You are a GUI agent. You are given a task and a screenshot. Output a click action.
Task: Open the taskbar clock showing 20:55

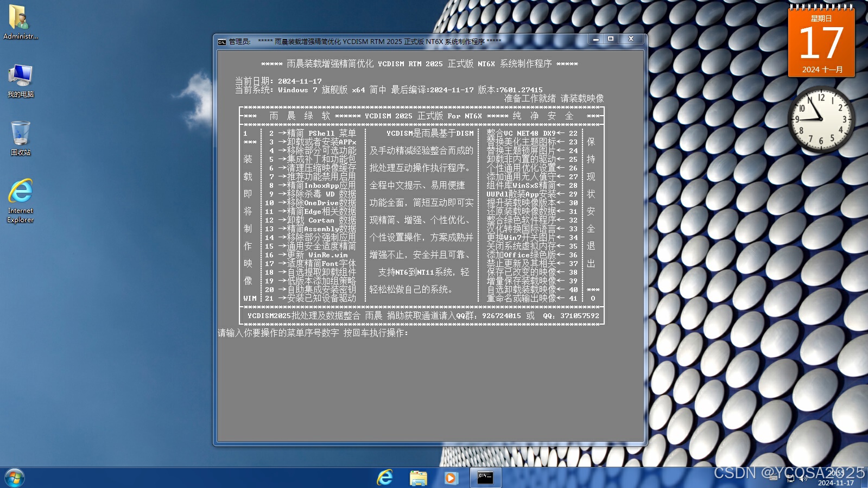[x=836, y=478]
